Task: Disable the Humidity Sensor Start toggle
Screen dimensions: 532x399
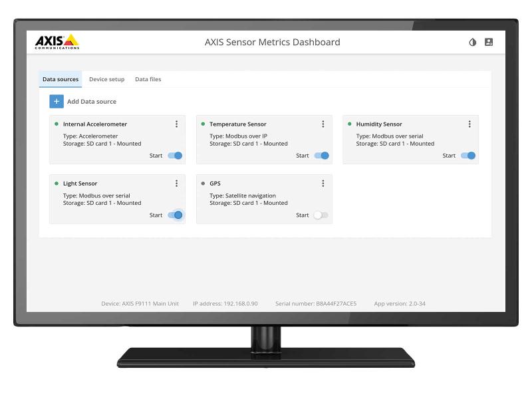Action: (467, 155)
